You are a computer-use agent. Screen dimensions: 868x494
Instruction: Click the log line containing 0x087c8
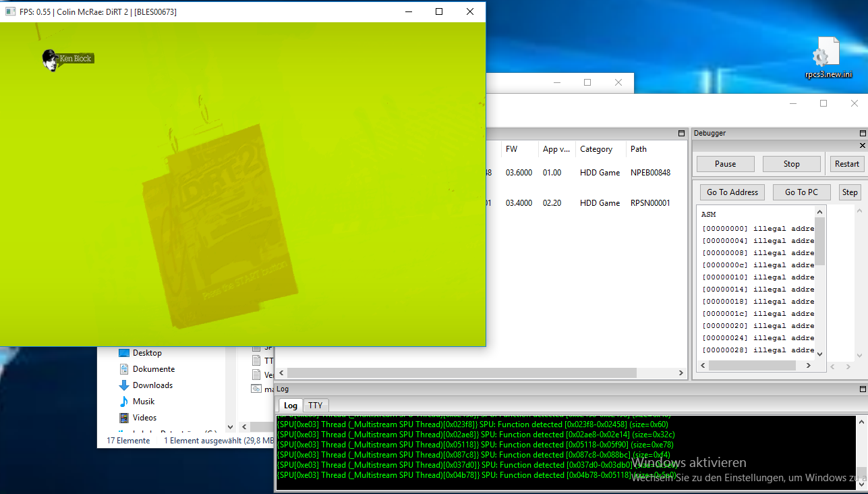pyautogui.click(x=473, y=455)
